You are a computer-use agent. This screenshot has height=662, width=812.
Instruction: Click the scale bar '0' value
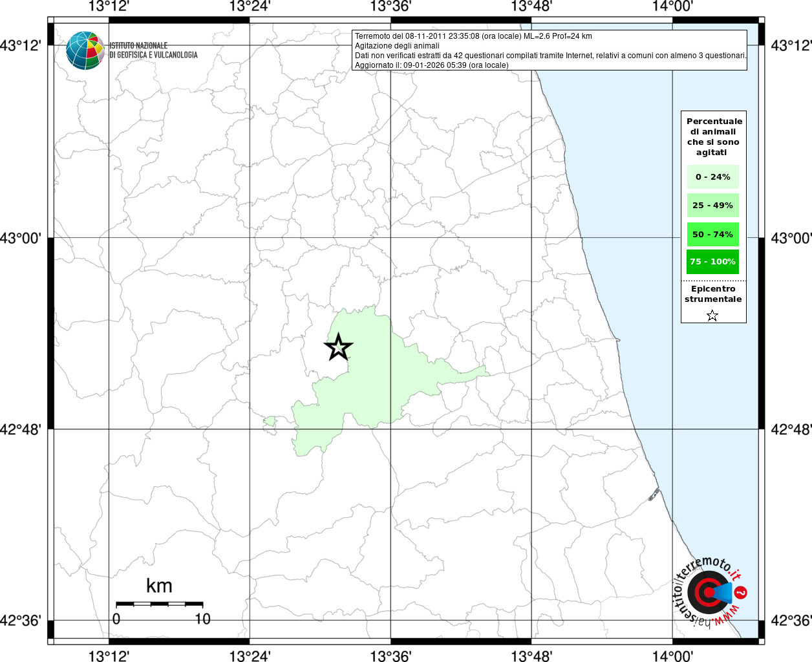click(x=116, y=619)
